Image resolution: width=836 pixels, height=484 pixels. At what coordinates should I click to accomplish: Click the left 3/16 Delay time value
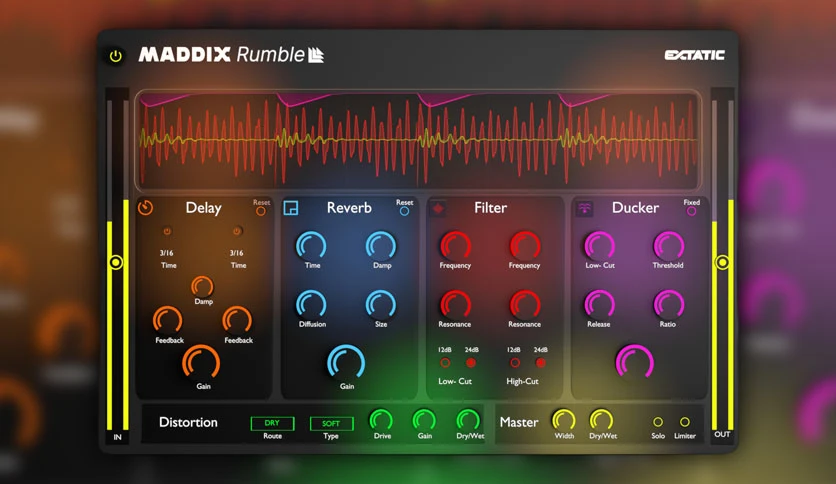pos(167,253)
